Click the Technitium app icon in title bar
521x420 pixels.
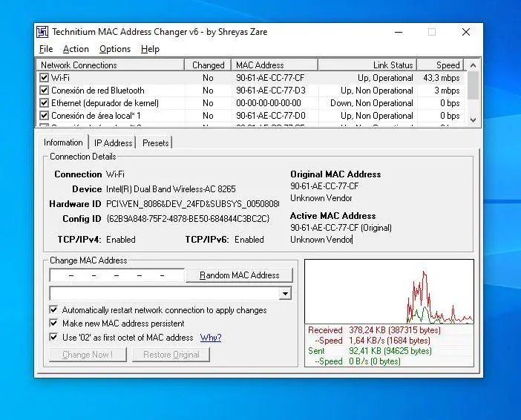[42, 32]
